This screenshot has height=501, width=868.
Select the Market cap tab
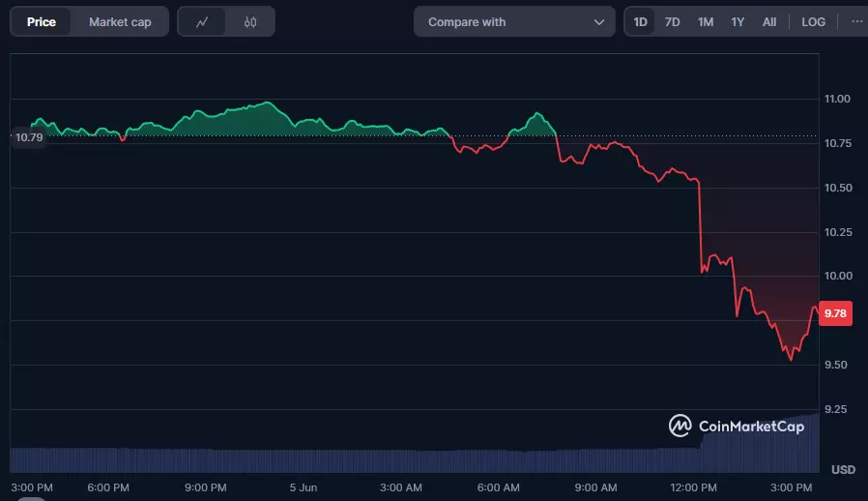coord(120,22)
